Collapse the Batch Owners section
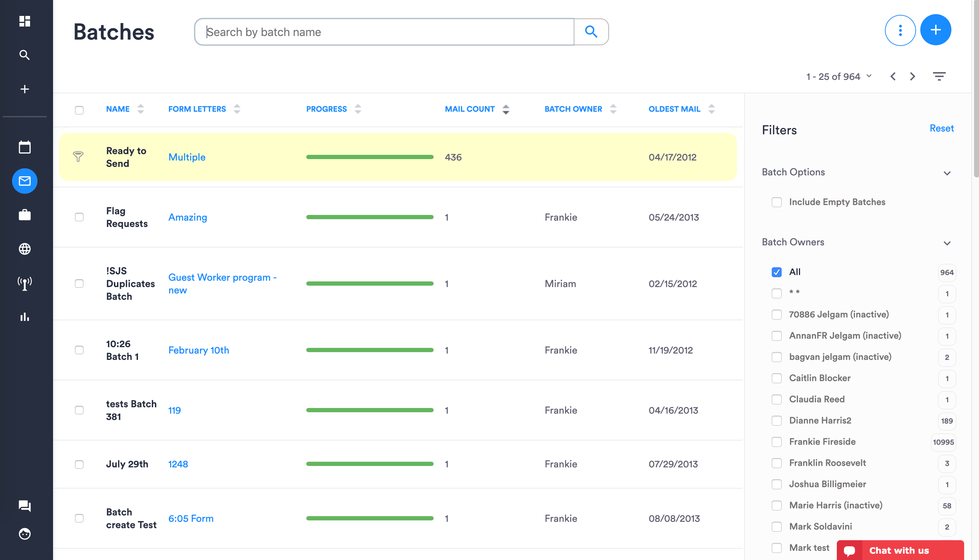This screenshot has width=979, height=560. point(947,243)
